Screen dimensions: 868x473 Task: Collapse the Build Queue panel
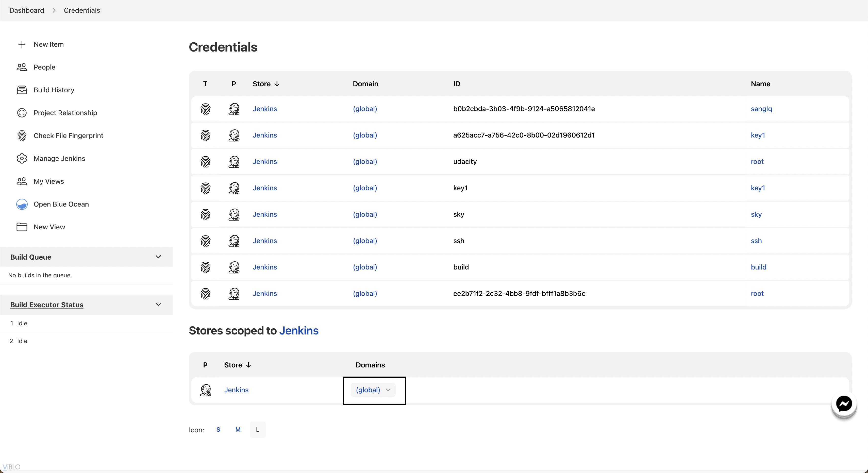[x=158, y=257]
